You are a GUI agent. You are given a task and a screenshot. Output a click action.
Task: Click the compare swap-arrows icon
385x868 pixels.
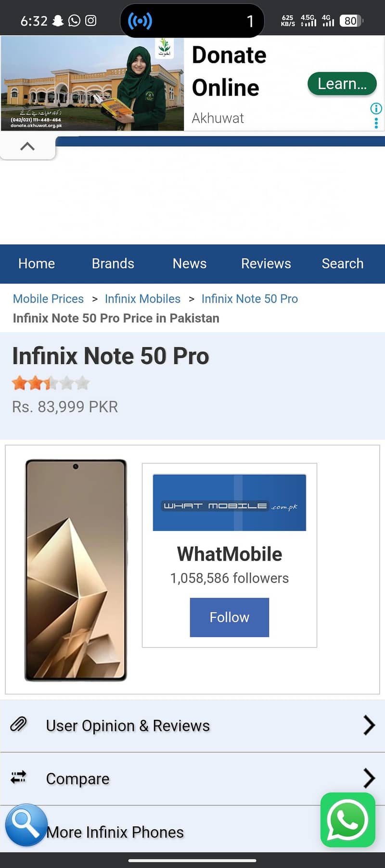pyautogui.click(x=18, y=778)
